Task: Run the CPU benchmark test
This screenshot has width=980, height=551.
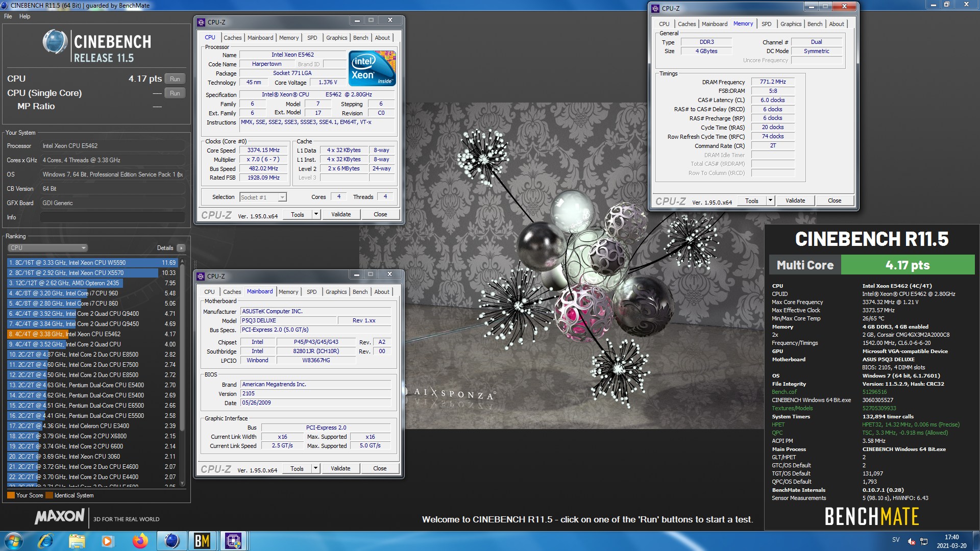Action: pyautogui.click(x=175, y=79)
